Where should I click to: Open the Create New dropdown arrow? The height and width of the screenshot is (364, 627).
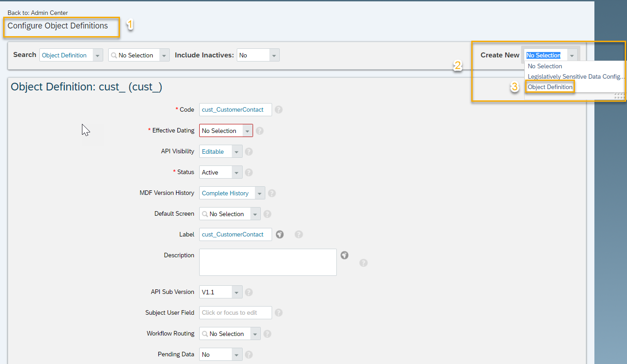coord(573,55)
